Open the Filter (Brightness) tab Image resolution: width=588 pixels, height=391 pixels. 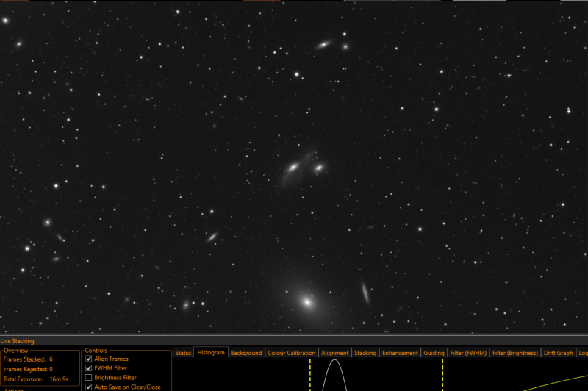click(x=515, y=353)
